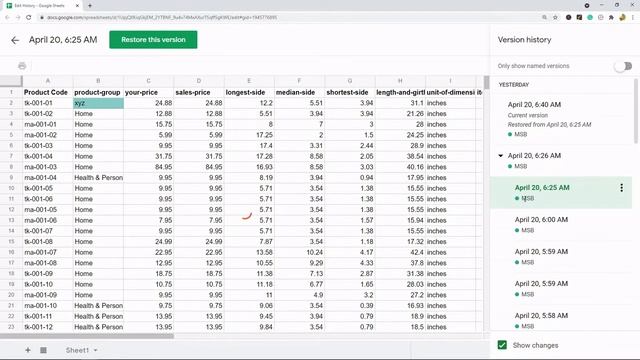This screenshot has height=360, width=640.
Task: Click cell ma-001-07
Action: click(x=47, y=252)
